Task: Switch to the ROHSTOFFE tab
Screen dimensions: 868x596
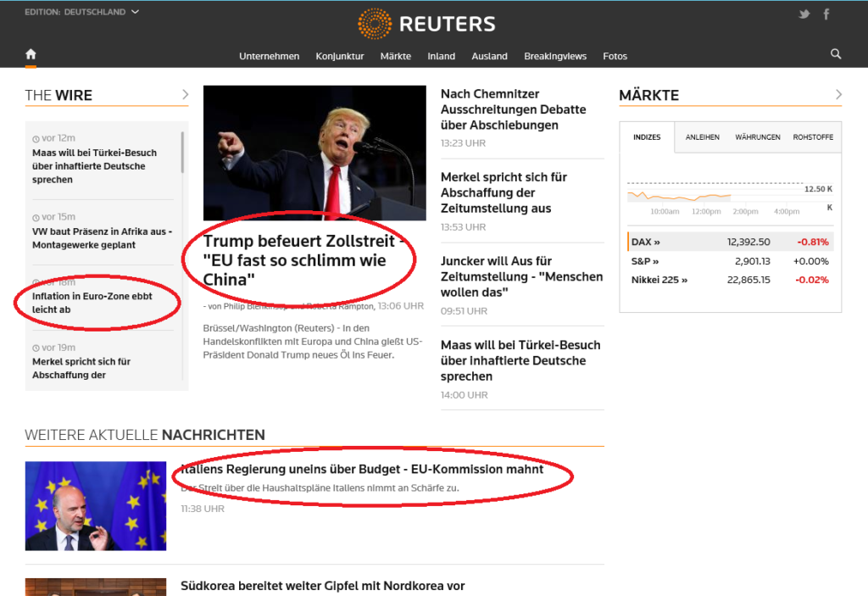Action: (x=812, y=136)
